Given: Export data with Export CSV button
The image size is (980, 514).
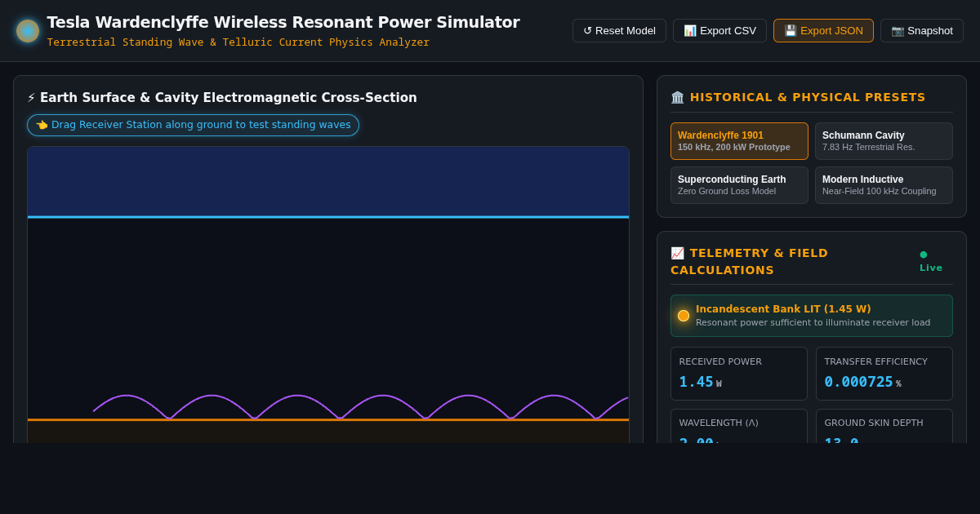Looking at the screenshot, I should (719, 31).
